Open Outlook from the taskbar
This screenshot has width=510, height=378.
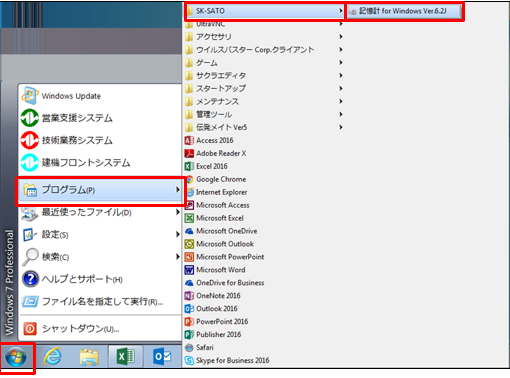(x=162, y=357)
